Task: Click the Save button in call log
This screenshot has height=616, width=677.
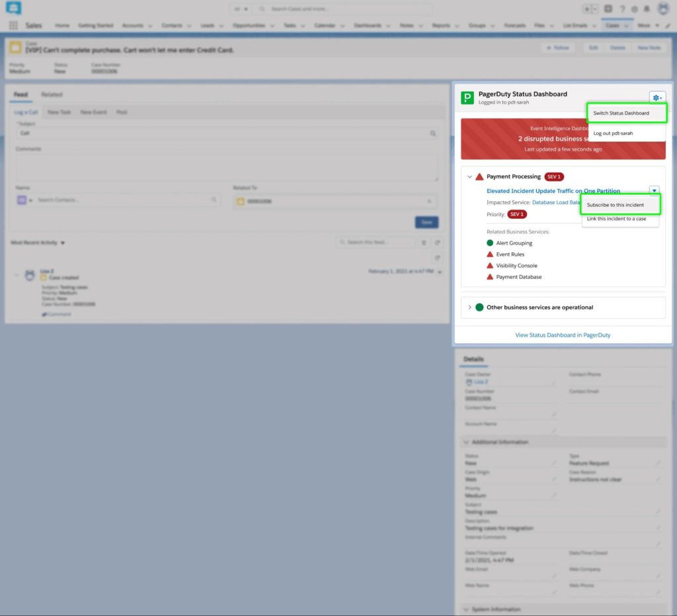Action: (426, 223)
